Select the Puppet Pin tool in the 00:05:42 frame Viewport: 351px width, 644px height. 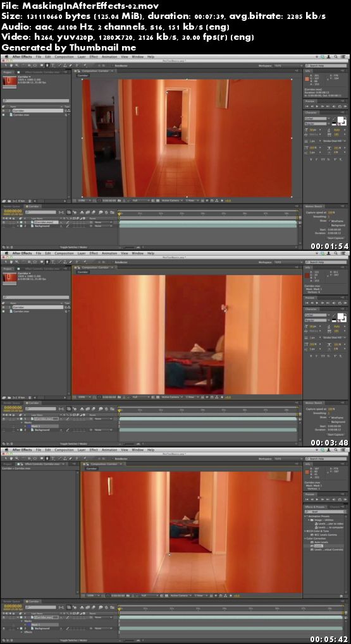(84, 458)
